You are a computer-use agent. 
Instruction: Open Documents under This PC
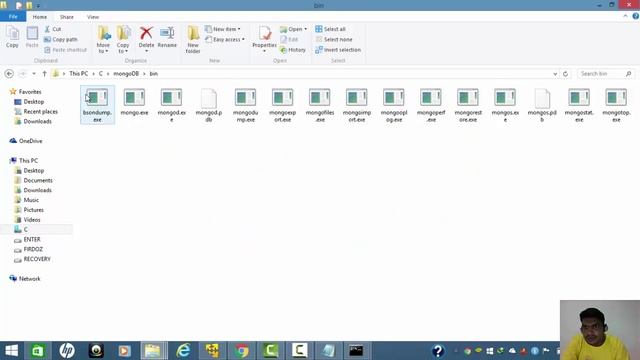(33, 180)
